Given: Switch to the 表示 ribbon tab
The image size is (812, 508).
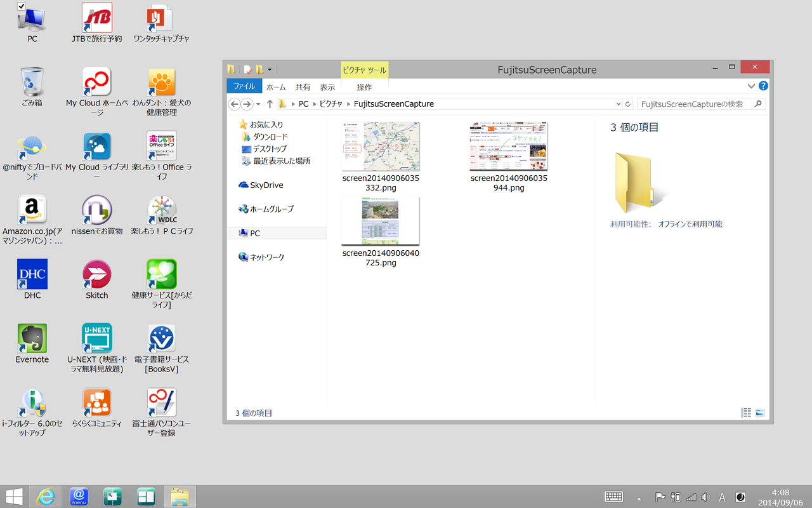Looking at the screenshot, I should point(327,87).
